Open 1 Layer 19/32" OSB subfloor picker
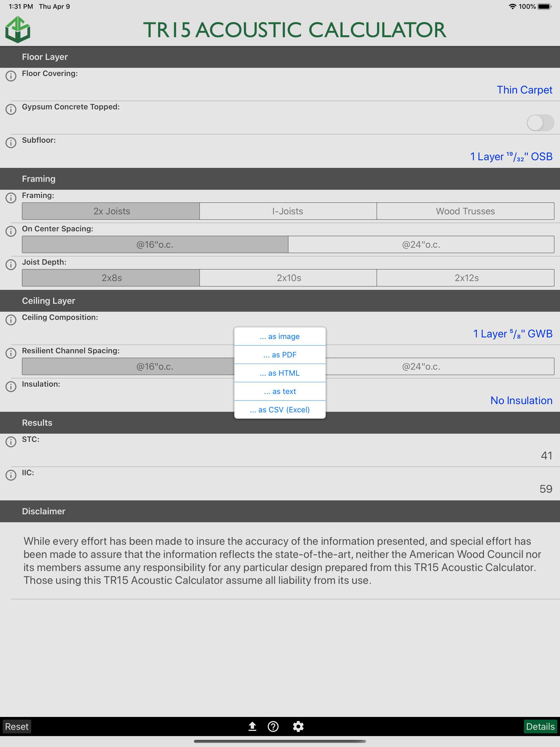This screenshot has height=747, width=560. click(x=511, y=157)
